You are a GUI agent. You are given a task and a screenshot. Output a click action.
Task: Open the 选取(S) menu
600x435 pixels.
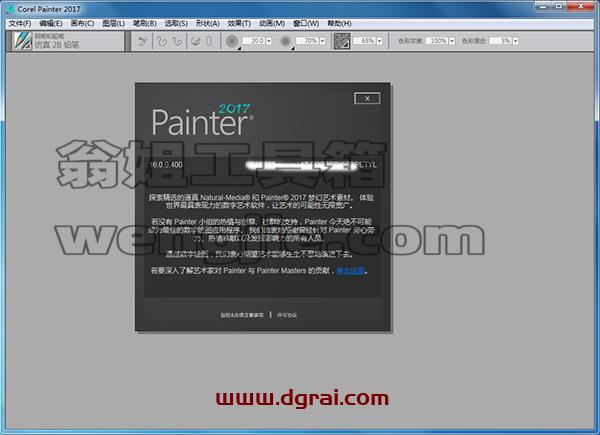click(x=176, y=24)
